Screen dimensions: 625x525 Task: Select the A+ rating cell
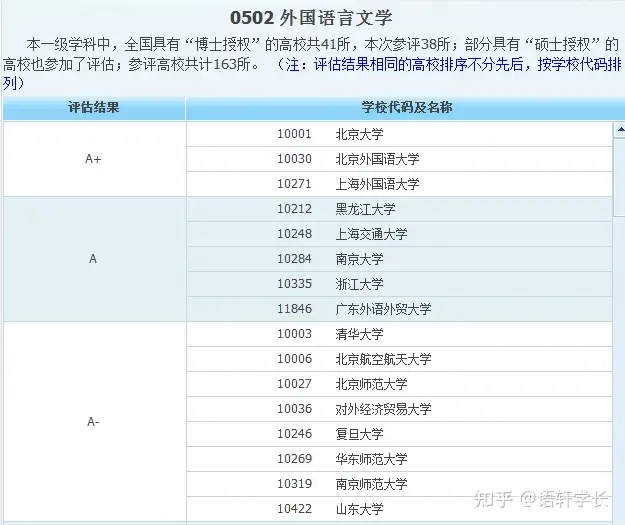94,159
